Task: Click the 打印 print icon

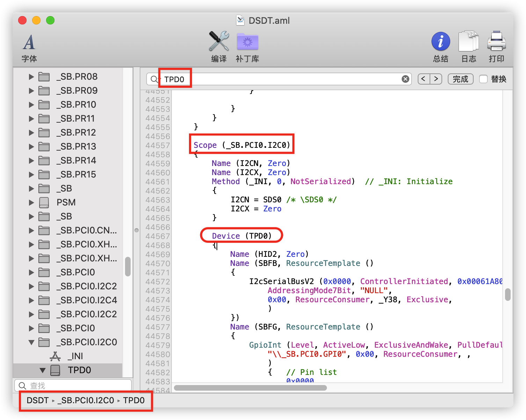Action: pyautogui.click(x=497, y=41)
